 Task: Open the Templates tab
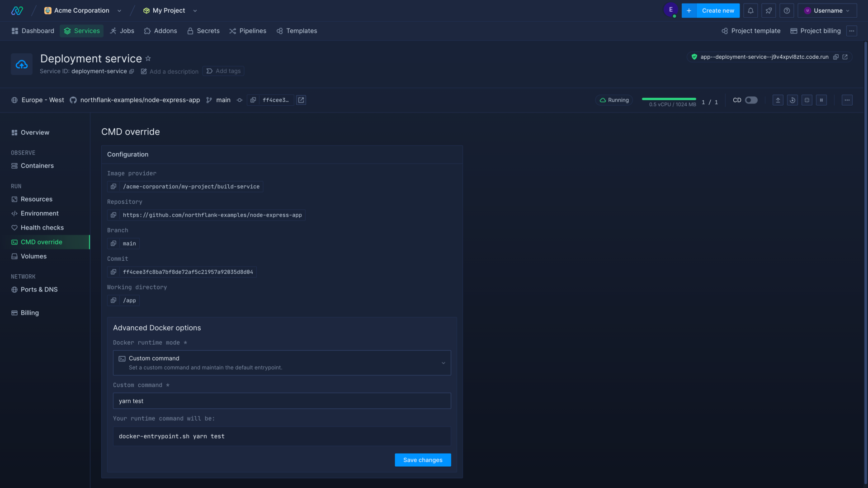(x=297, y=31)
